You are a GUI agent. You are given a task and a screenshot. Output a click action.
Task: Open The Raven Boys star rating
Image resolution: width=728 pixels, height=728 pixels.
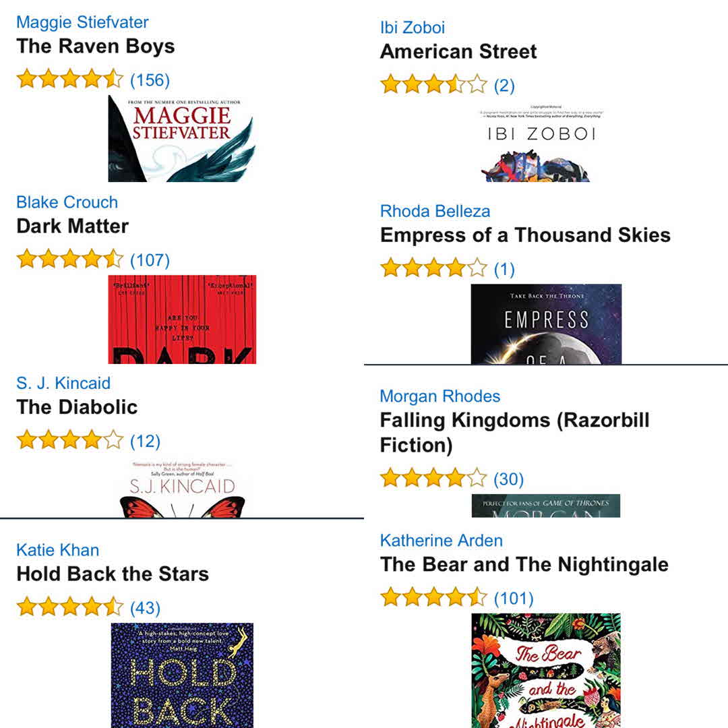[x=70, y=80]
